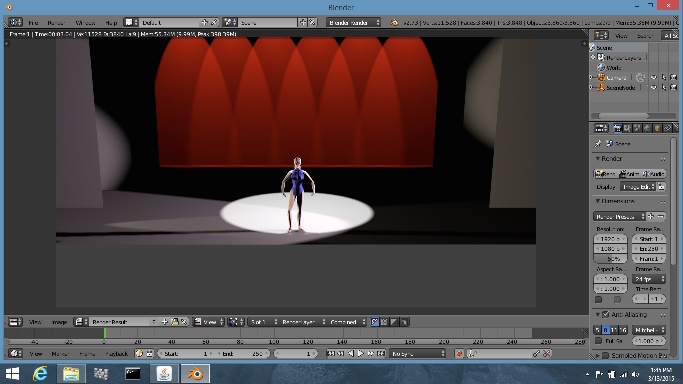Adjust the 50% resolution percentage slider
Image resolution: width=683 pixels, height=384 pixels.
tap(610, 259)
